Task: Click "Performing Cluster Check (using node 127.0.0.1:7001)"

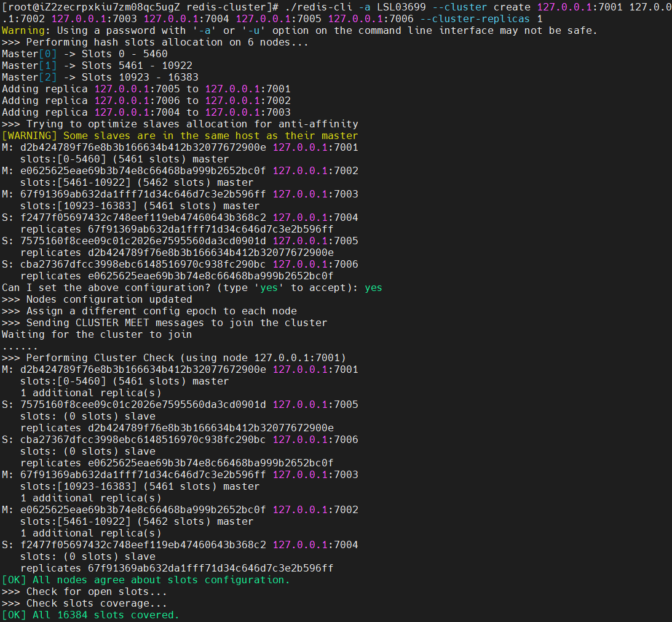Action: tap(186, 357)
